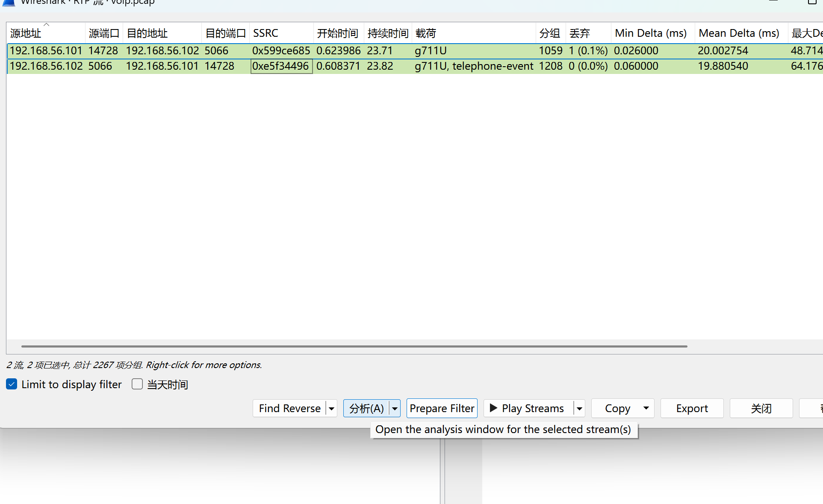Expand the 分析(A) dropdown arrow
Screen dimensions: 823x504
tap(395, 409)
